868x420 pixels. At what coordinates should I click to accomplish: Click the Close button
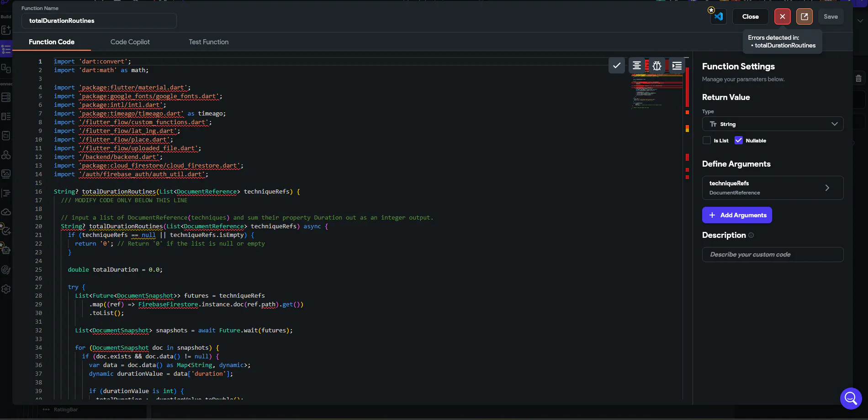click(x=751, y=16)
